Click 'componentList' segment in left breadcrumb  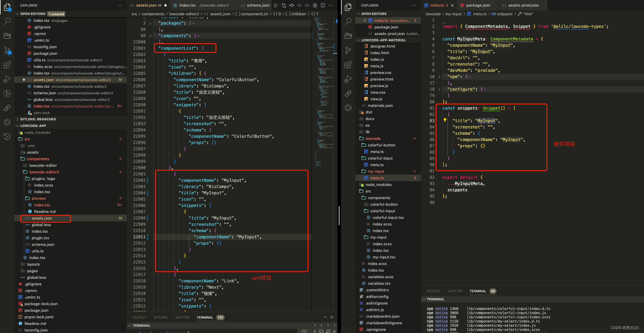tap(255, 14)
